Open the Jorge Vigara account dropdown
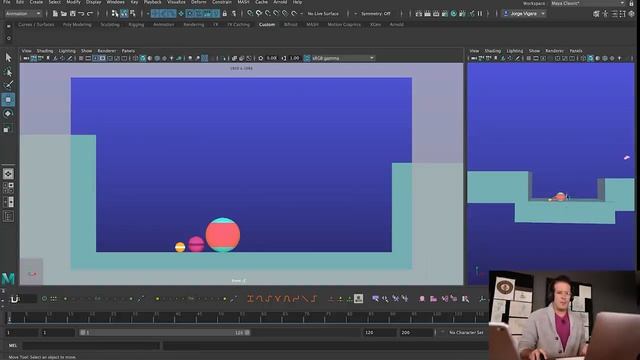This screenshot has width=640, height=360. click(x=524, y=13)
